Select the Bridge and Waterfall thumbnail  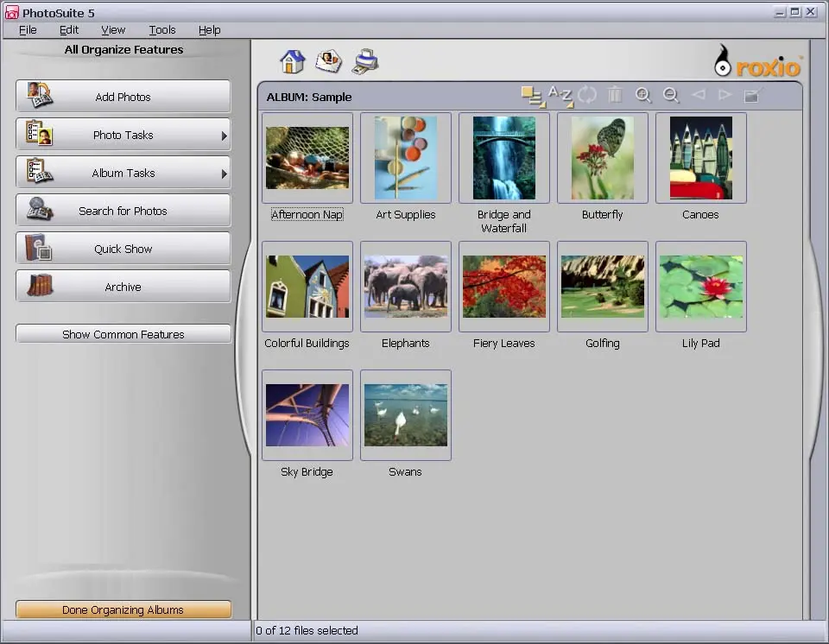coord(504,158)
